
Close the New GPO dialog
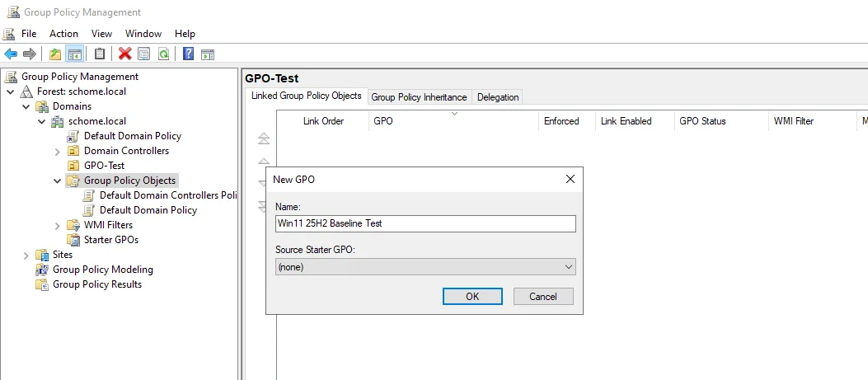click(x=570, y=179)
